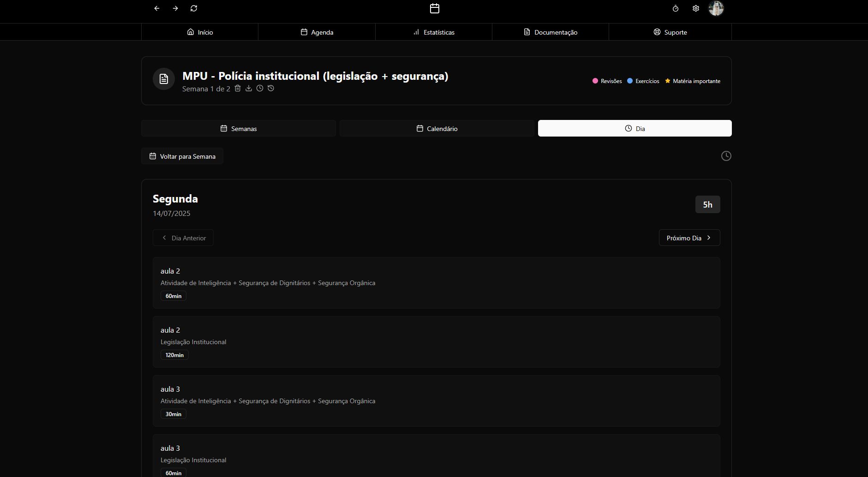The width and height of the screenshot is (868, 477).
Task: Open the aula 3 Legislação Institucional card
Action: (x=437, y=456)
